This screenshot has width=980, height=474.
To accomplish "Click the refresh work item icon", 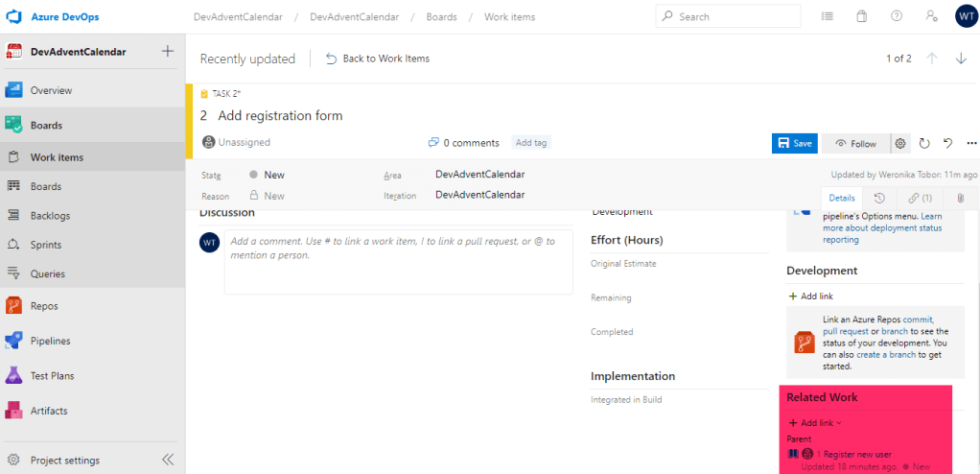I will pos(924,143).
